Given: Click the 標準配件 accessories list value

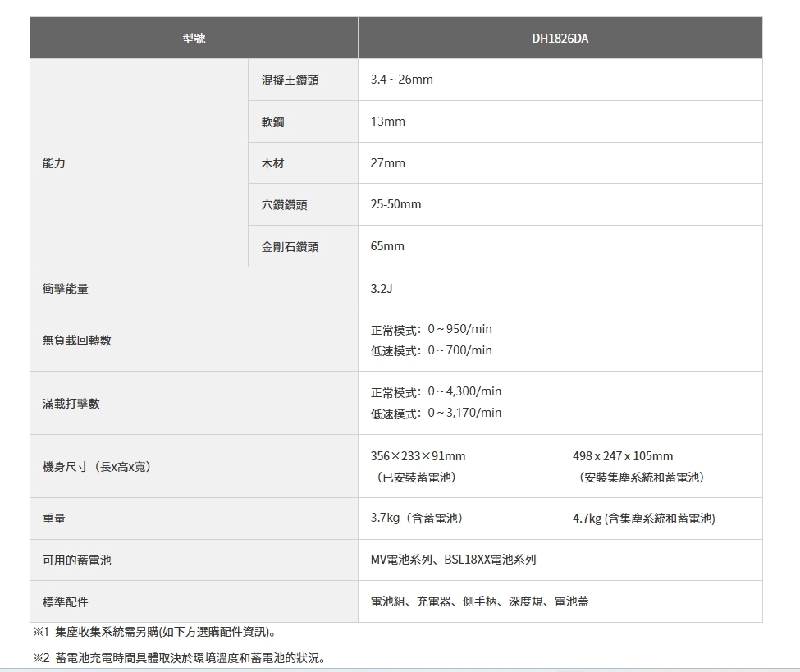Looking at the screenshot, I should [x=479, y=601].
